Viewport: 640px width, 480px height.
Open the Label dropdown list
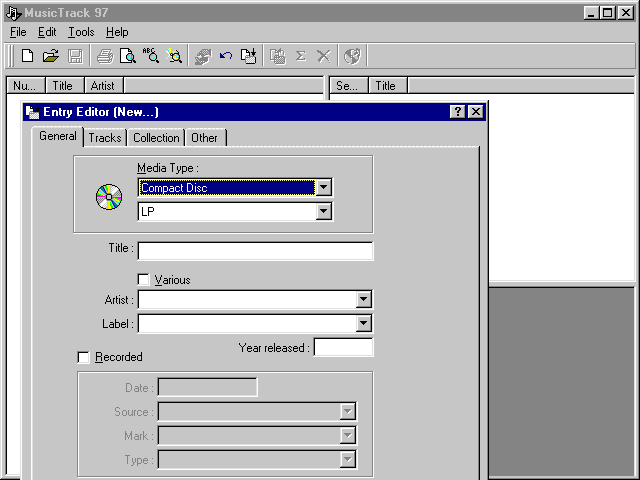point(364,323)
